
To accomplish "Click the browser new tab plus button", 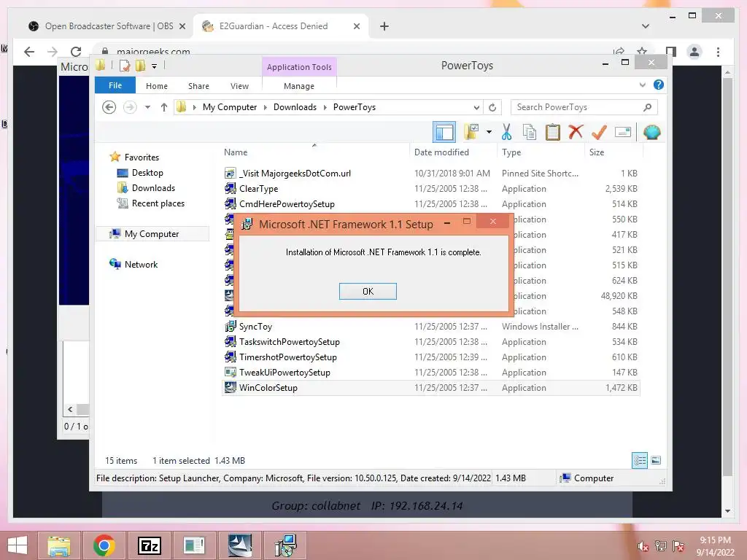I will [384, 26].
